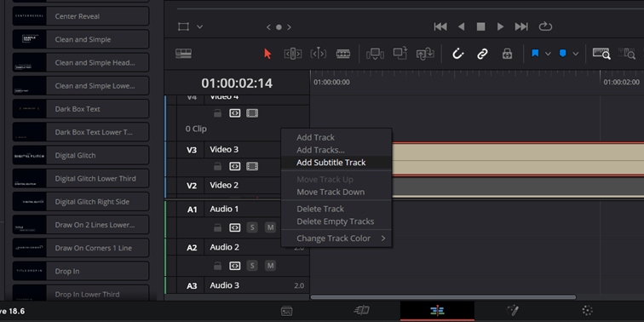
Task: Click the Overwrite Clip icon
Action: (x=400, y=53)
